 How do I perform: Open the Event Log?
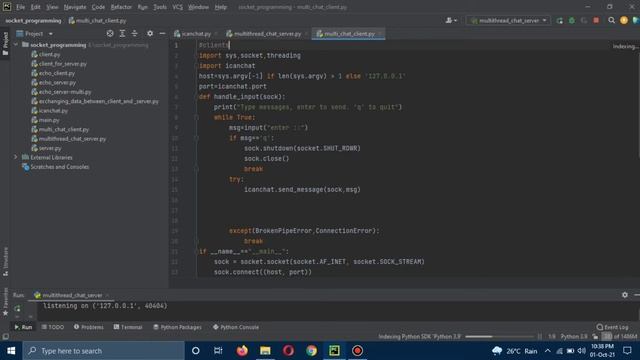click(x=612, y=327)
